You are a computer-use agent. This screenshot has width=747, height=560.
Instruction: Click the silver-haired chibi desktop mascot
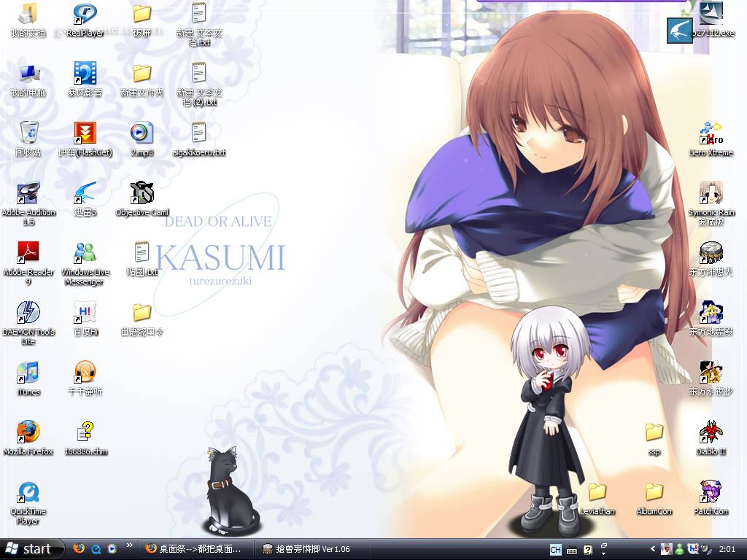(551, 422)
